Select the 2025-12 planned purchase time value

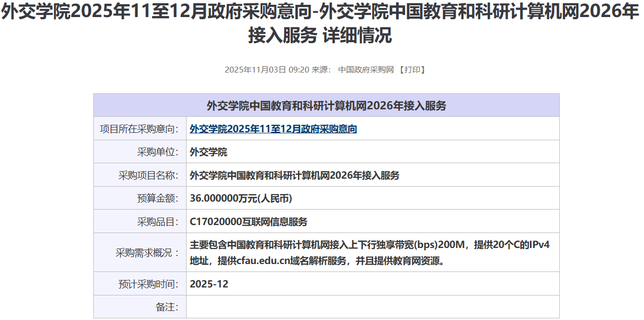coord(209,284)
